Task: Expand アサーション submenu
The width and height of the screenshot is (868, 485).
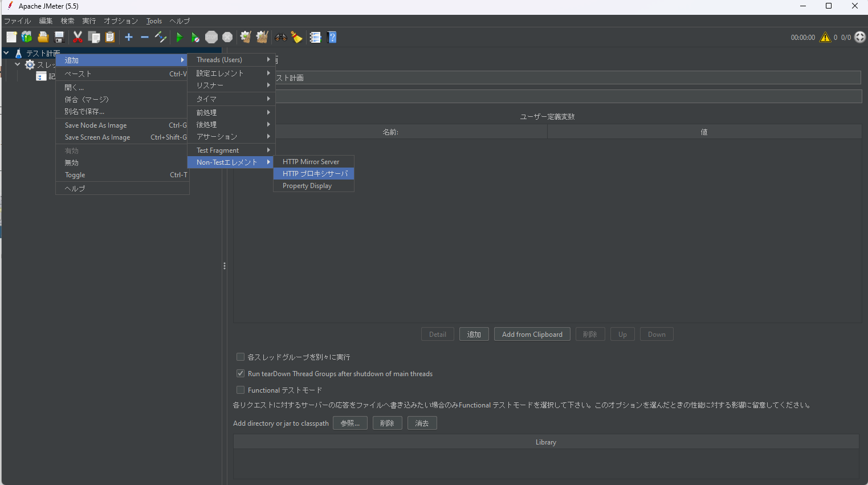Action: [231, 136]
